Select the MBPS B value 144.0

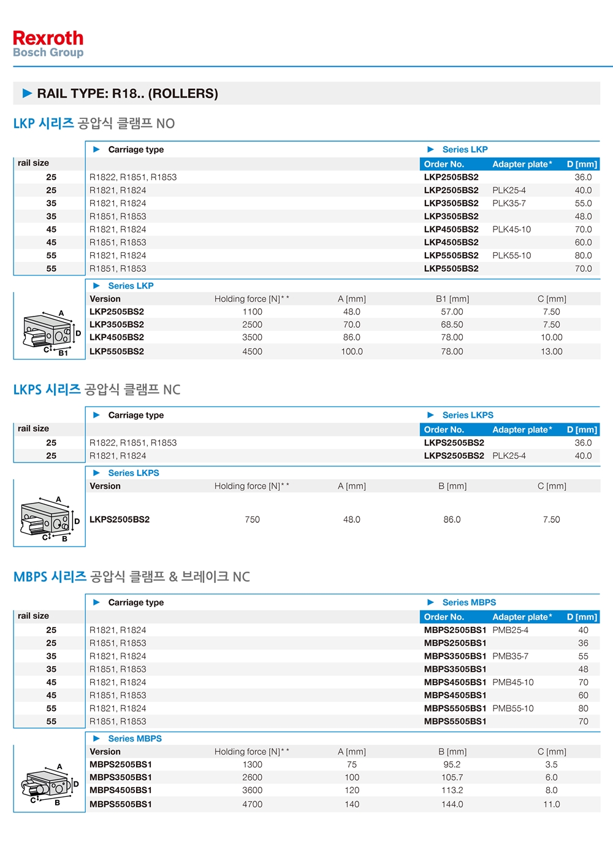(452, 804)
